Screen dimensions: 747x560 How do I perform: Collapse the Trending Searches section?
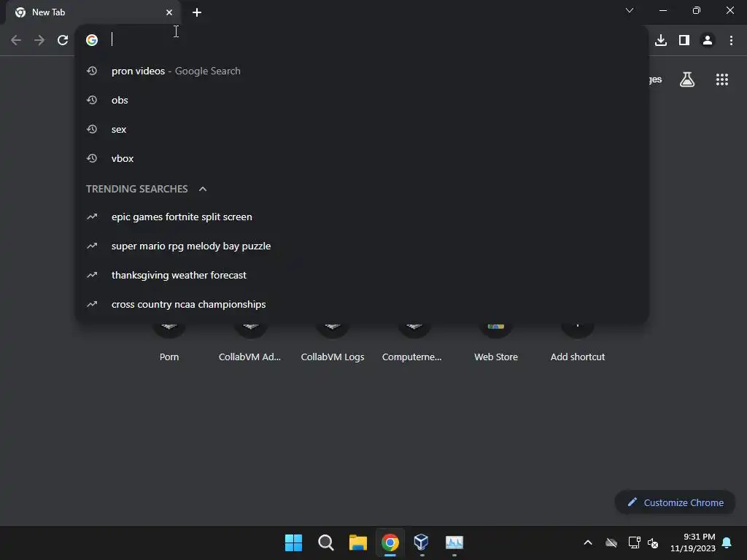coord(203,189)
